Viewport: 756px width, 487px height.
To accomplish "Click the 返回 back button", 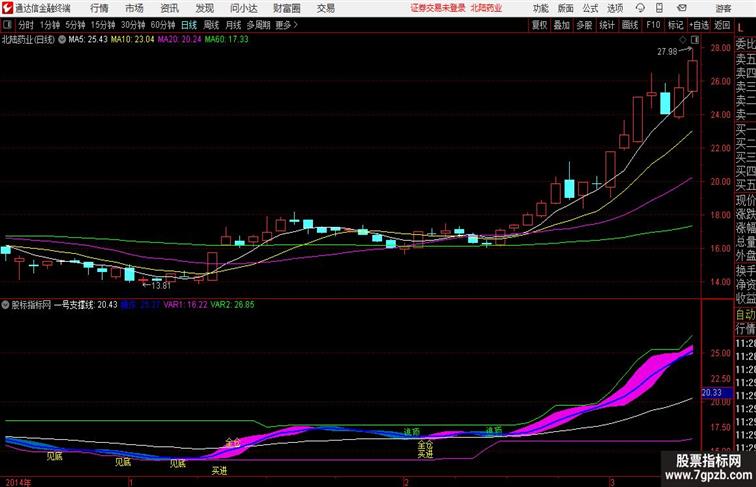I will coord(722,25).
